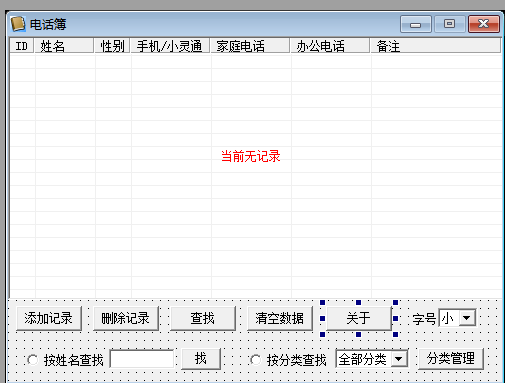
Task: Open 分类管理 category management
Action: (451, 359)
